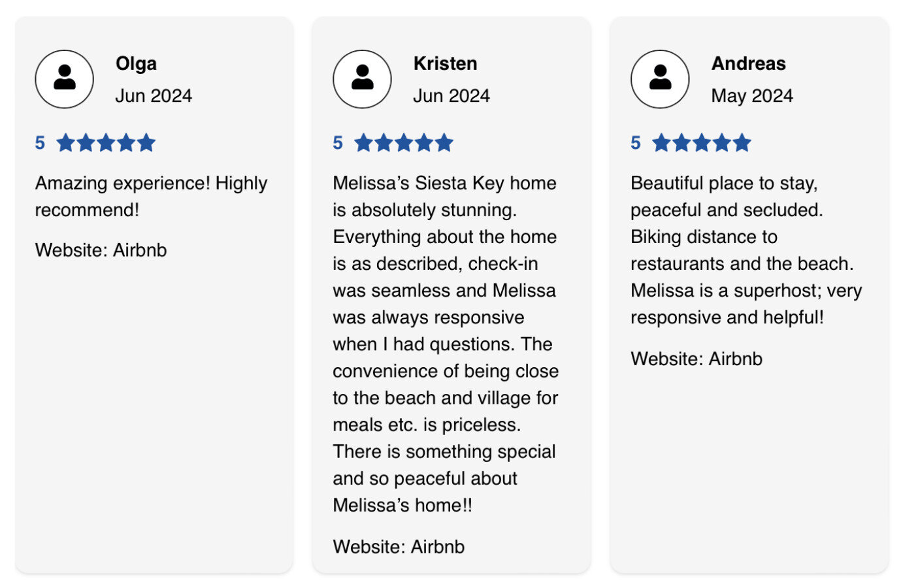Screen dimensions: 903x588
Task: Click "Website: Airbnb" under Kristen's review
Action: [399, 547]
